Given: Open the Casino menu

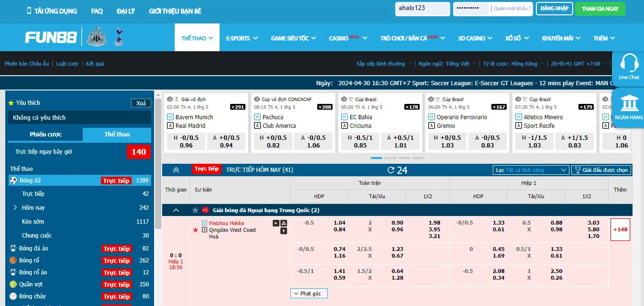Looking at the screenshot, I should pos(348,38).
